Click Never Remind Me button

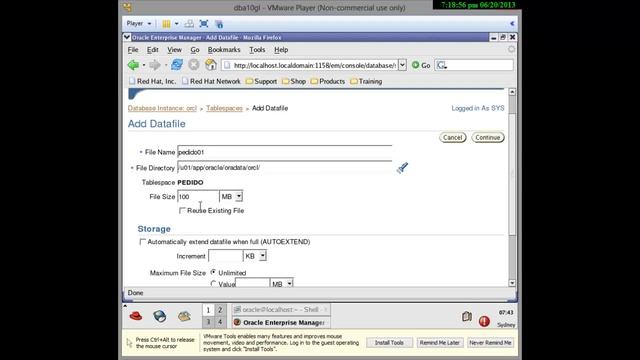tap(490, 343)
